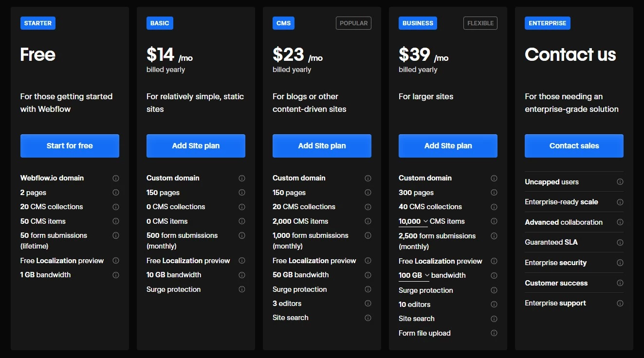Click the BUSINESS plan badge
The height and width of the screenshot is (358, 644).
(x=418, y=23)
